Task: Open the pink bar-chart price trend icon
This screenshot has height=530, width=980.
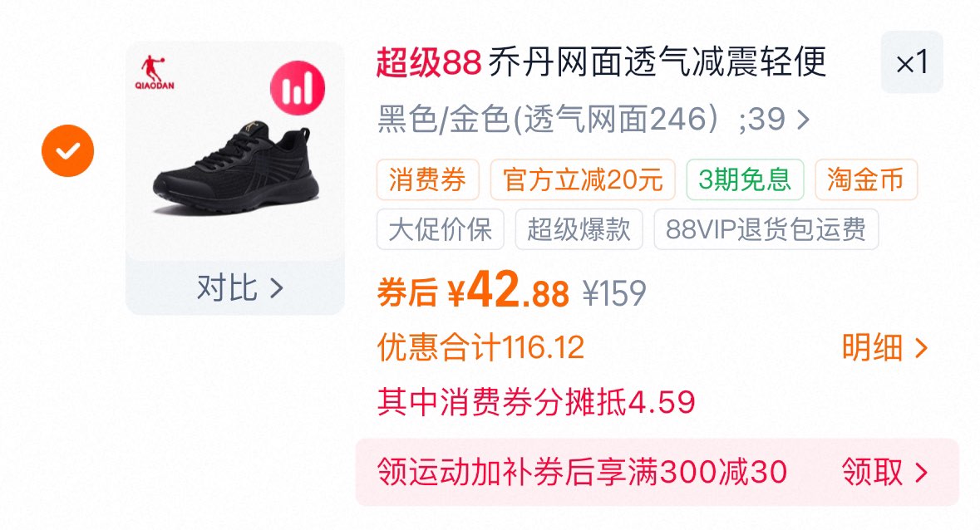Action: 298,88
